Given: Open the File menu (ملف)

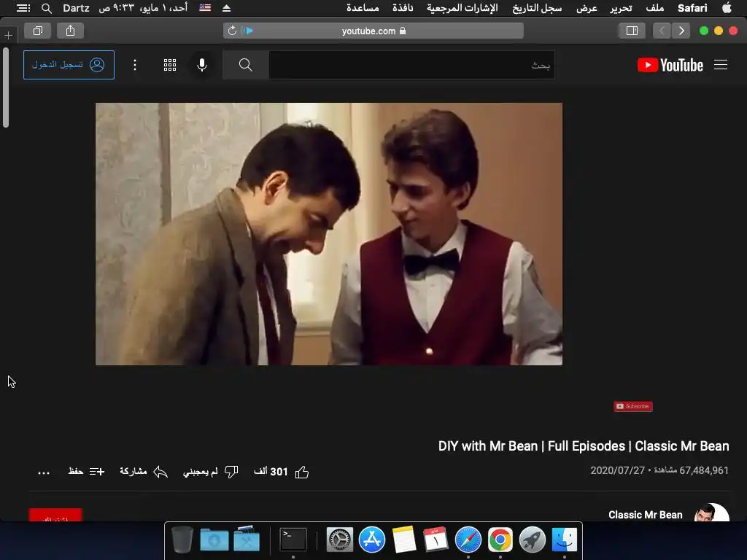Looking at the screenshot, I should (x=655, y=7).
